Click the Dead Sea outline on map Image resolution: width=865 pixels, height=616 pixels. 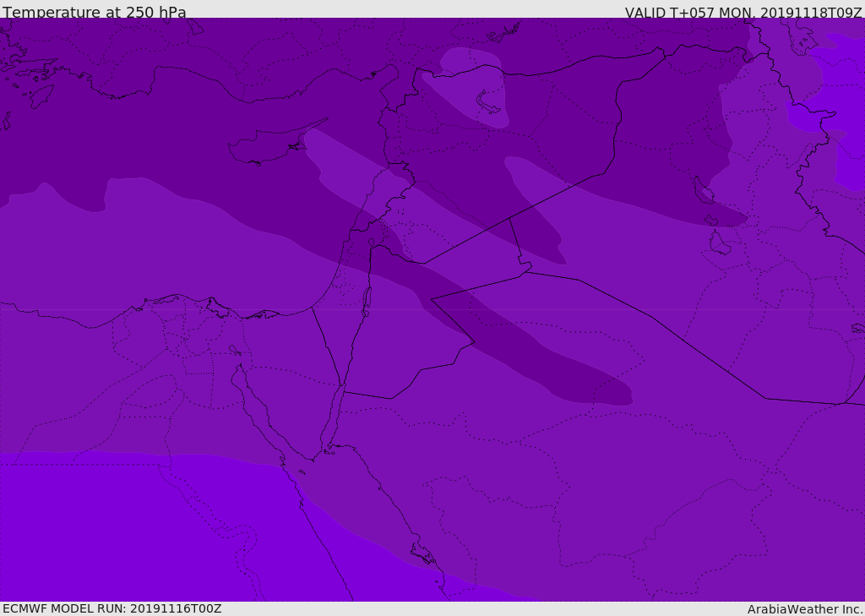click(x=367, y=302)
